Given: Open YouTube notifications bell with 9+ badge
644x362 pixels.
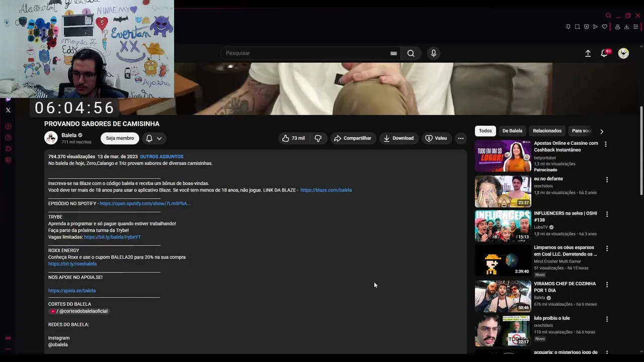Looking at the screenshot, I should [605, 53].
